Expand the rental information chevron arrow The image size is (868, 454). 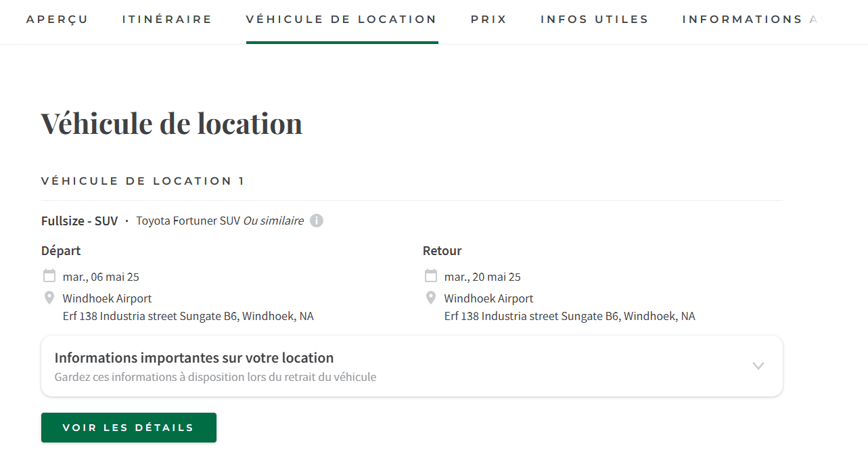point(758,366)
